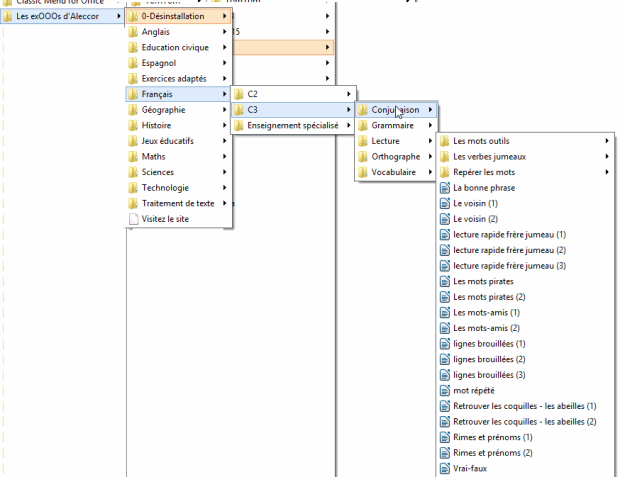Expand the Les verbes jumeaux submenu arrow

point(607,157)
